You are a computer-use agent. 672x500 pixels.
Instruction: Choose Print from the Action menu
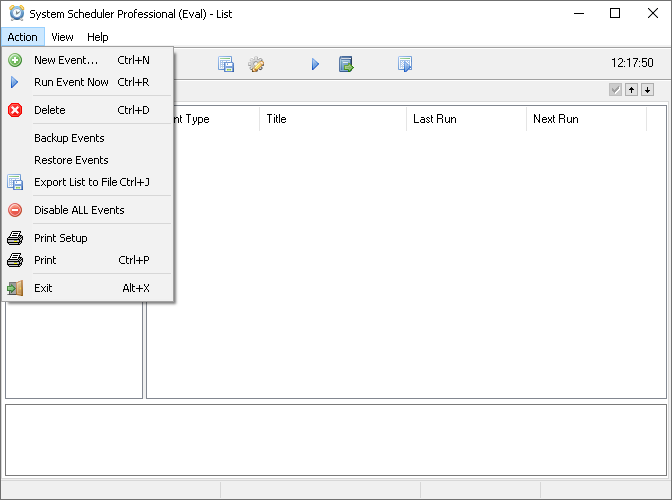[x=88, y=260]
